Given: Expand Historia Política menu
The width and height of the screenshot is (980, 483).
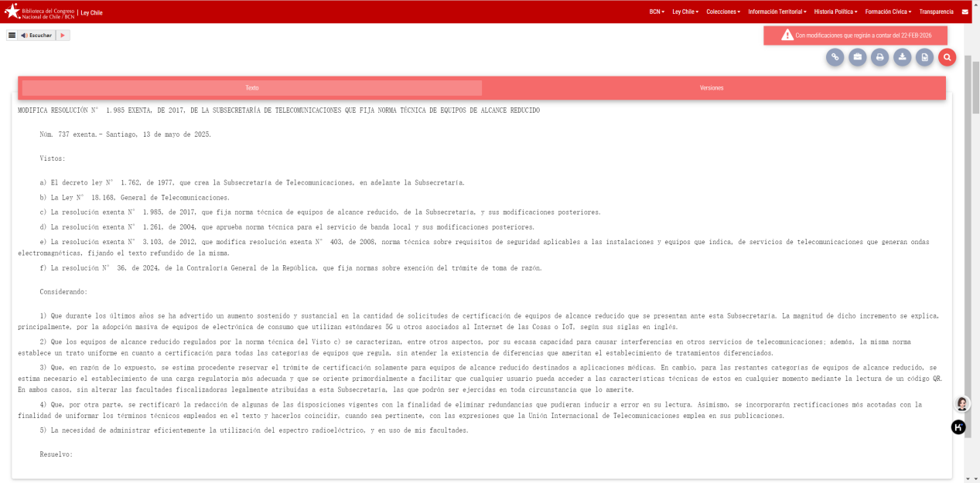Looking at the screenshot, I should pos(835,12).
